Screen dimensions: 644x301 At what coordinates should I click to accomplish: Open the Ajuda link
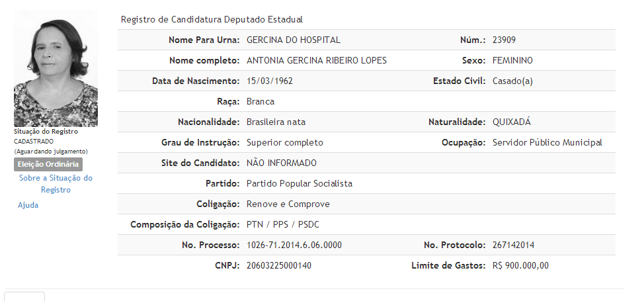click(28, 205)
